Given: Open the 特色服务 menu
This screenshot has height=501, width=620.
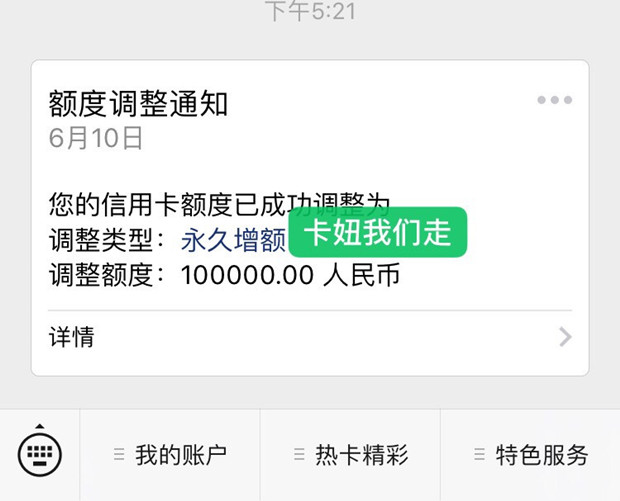Looking at the screenshot, I should click(x=530, y=455).
